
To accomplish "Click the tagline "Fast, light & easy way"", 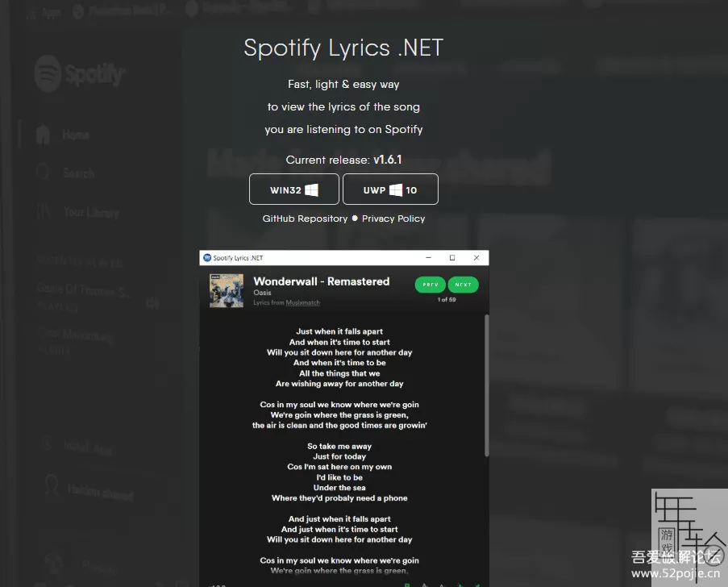I will (343, 85).
